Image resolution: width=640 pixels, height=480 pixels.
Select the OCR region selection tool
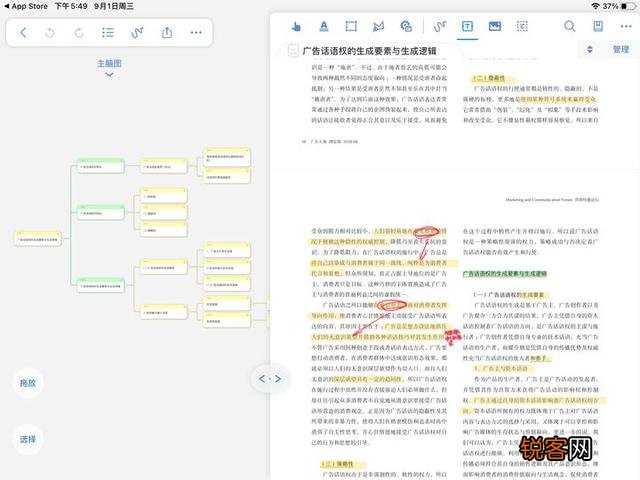[x=522, y=27]
